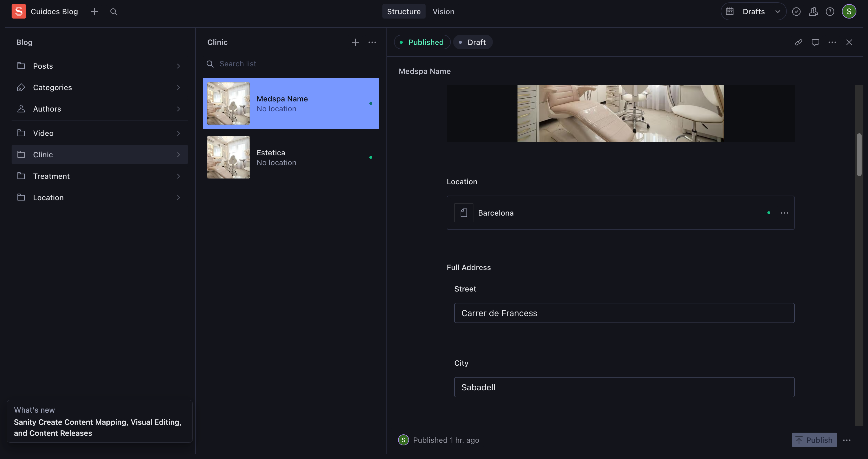
Task: Open Clinic list options ellipsis menu
Action: tap(372, 42)
